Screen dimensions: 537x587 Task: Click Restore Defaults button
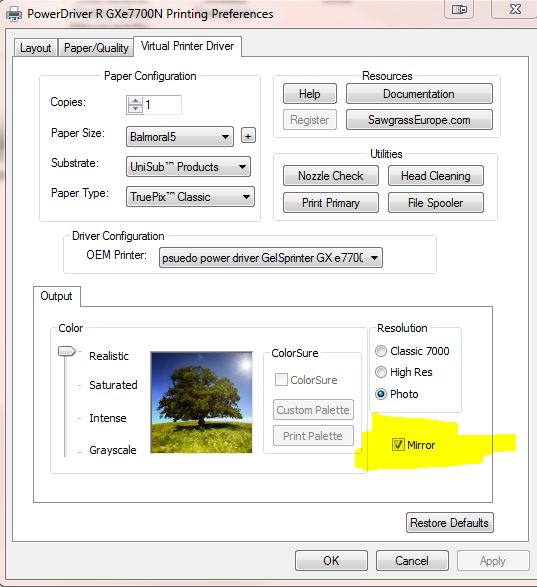coord(449,523)
